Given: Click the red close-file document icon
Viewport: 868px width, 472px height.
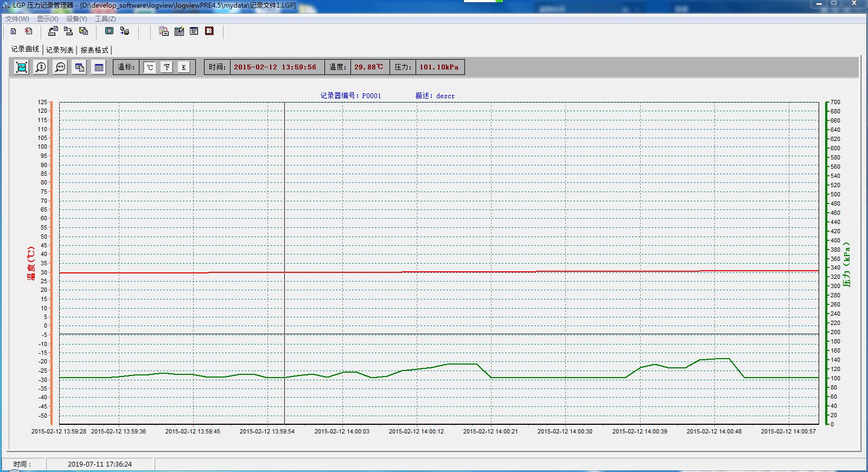Looking at the screenshot, I should 29,31.
